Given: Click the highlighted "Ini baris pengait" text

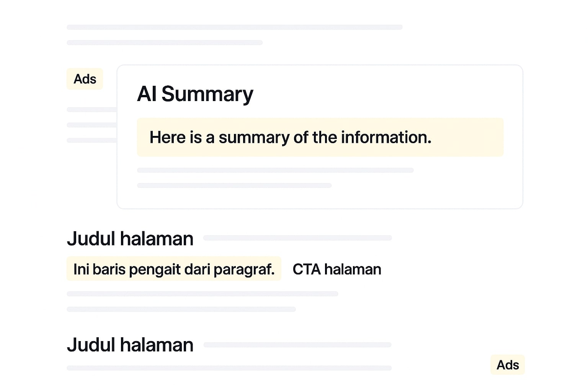Looking at the screenshot, I should tap(174, 269).
